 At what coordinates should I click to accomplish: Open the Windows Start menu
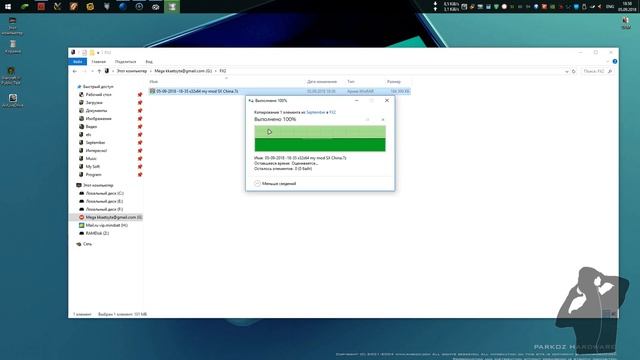tap(8, 7)
